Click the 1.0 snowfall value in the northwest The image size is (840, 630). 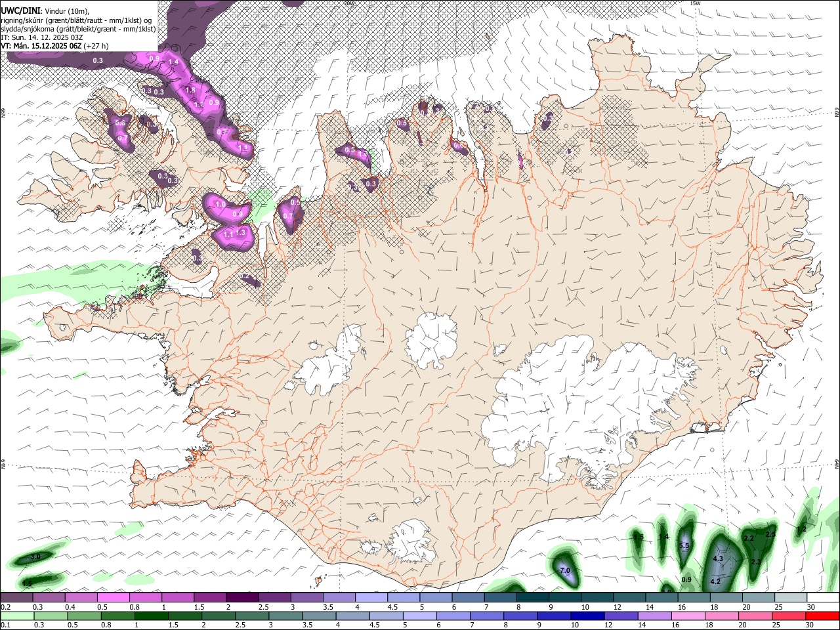pos(220,204)
